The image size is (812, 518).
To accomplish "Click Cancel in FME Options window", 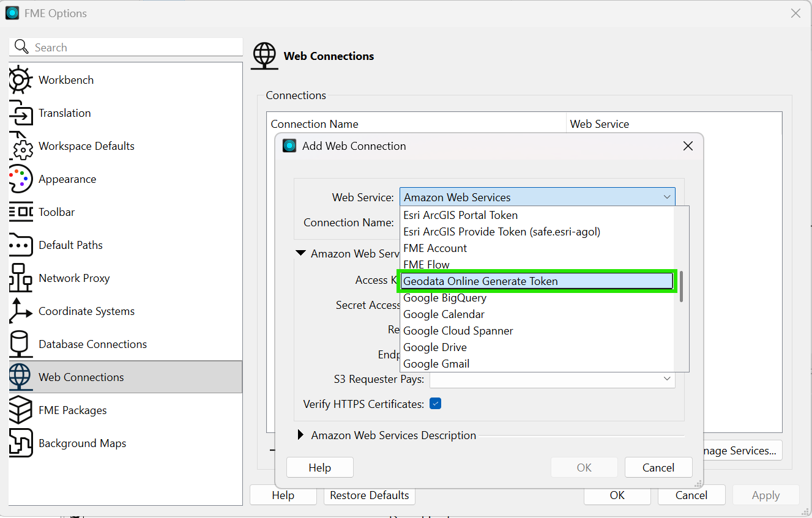I will coord(691,495).
